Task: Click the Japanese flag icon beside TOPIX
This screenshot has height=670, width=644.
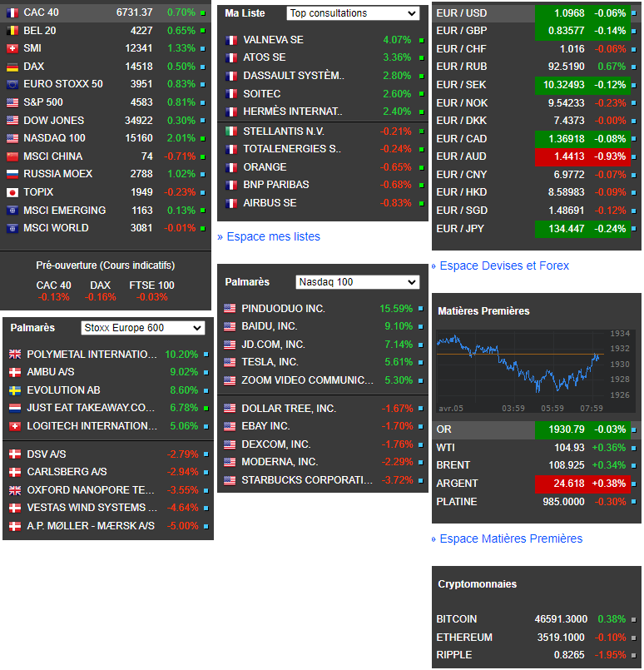Action: [x=12, y=192]
